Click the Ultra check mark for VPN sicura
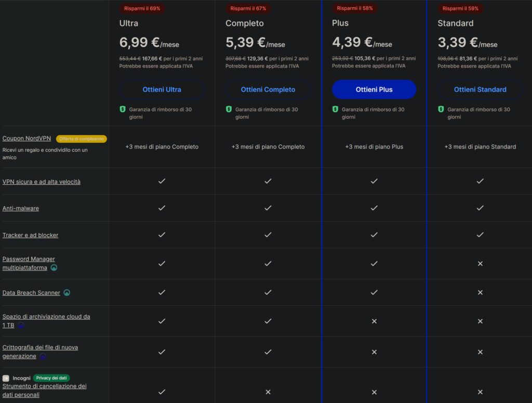This screenshot has height=403, width=532. click(x=162, y=181)
